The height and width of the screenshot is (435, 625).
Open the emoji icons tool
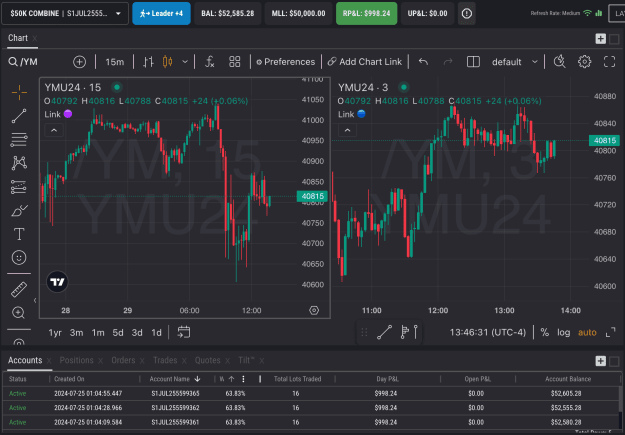19,258
